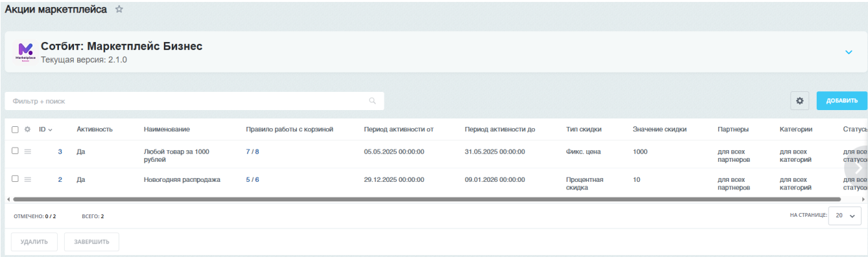The height and width of the screenshot is (257, 868).
Task: Open cart rule link 5
Action: coord(248,180)
